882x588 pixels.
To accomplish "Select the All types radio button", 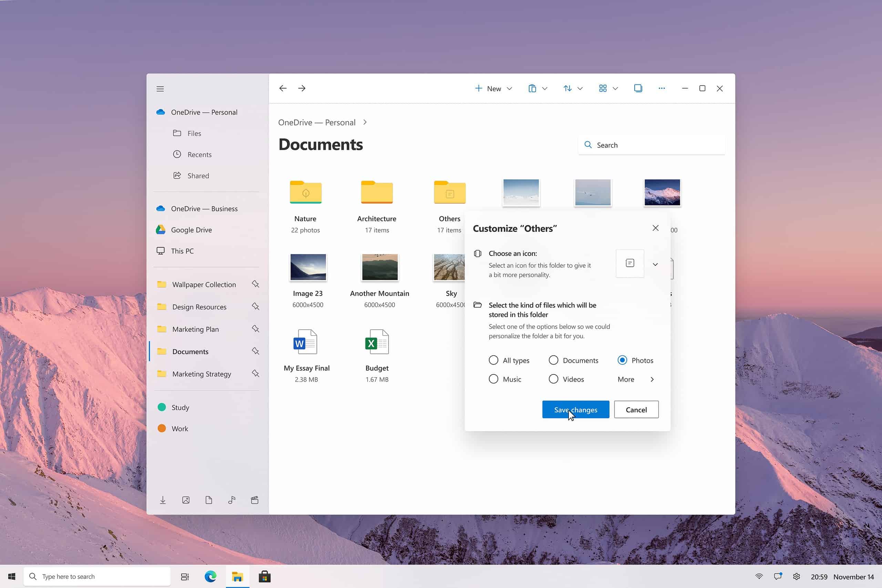I will tap(493, 360).
